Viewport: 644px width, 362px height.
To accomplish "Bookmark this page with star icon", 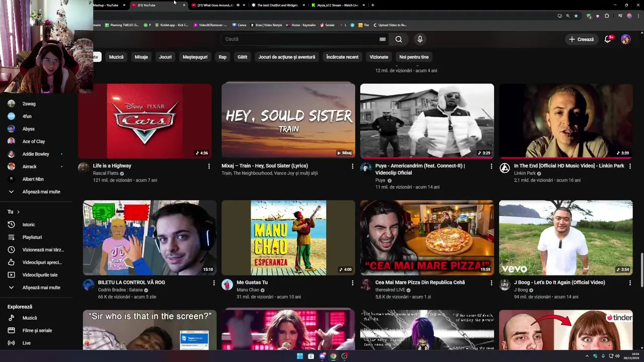I will click(x=576, y=16).
